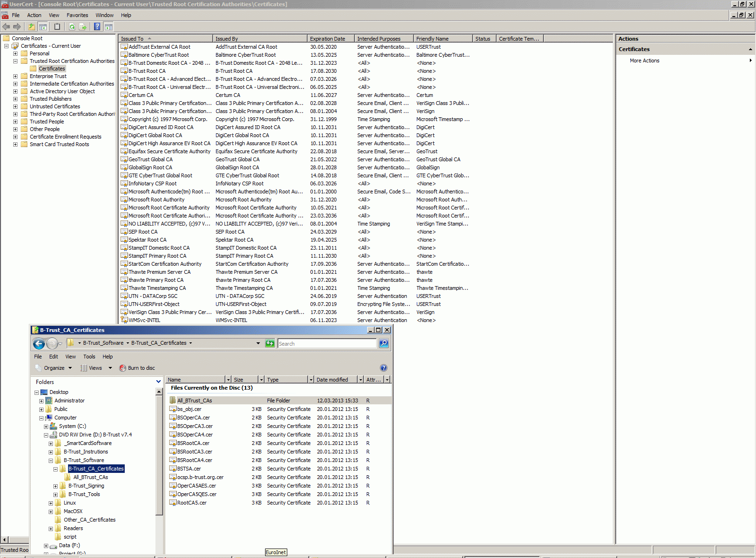The width and height of the screenshot is (756, 558).
Task: Click the WMSvc-INTEL certificate icon
Action: (124, 320)
